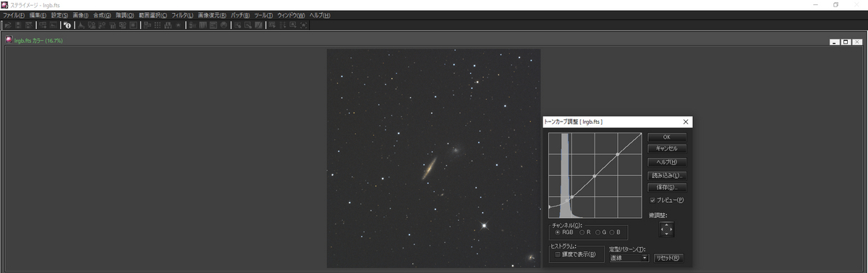
Task: Uncheck the プレビュー preview checkbox
Action: [653, 200]
